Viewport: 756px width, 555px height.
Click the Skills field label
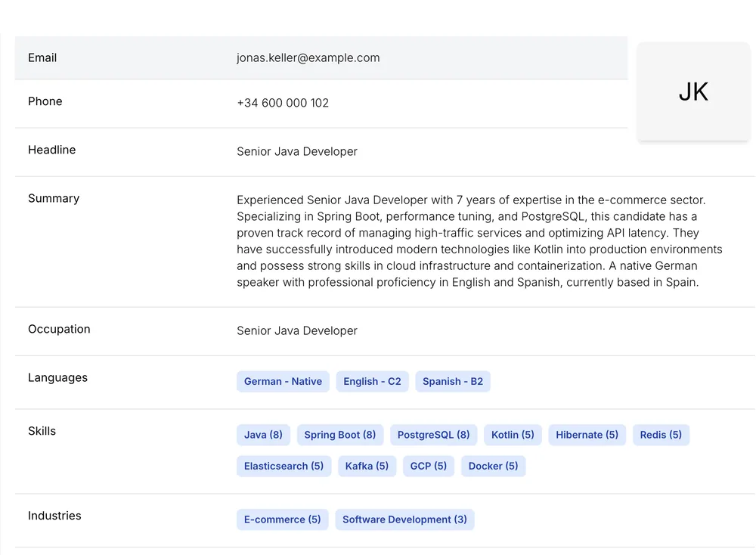tap(42, 431)
